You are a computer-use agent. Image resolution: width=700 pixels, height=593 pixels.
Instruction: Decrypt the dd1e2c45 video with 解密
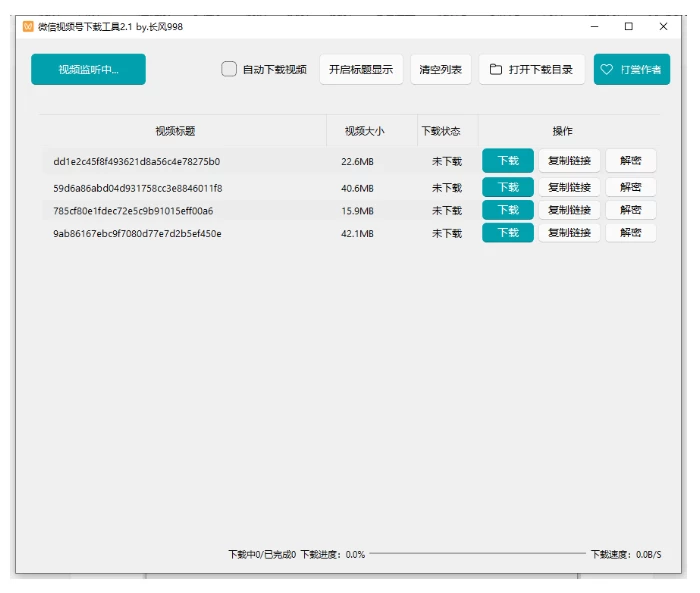coord(631,161)
